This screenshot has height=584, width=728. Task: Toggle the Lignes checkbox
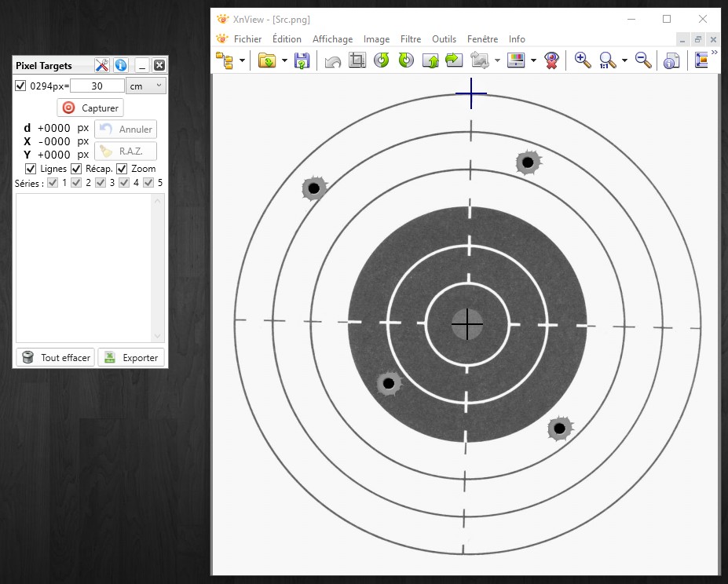pyautogui.click(x=31, y=169)
